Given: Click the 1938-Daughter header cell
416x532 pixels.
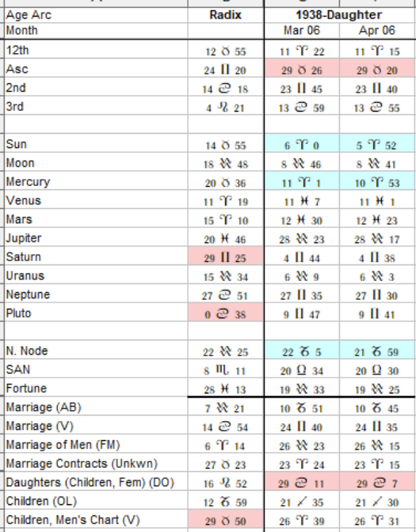Looking at the screenshot, I should pos(339,15).
